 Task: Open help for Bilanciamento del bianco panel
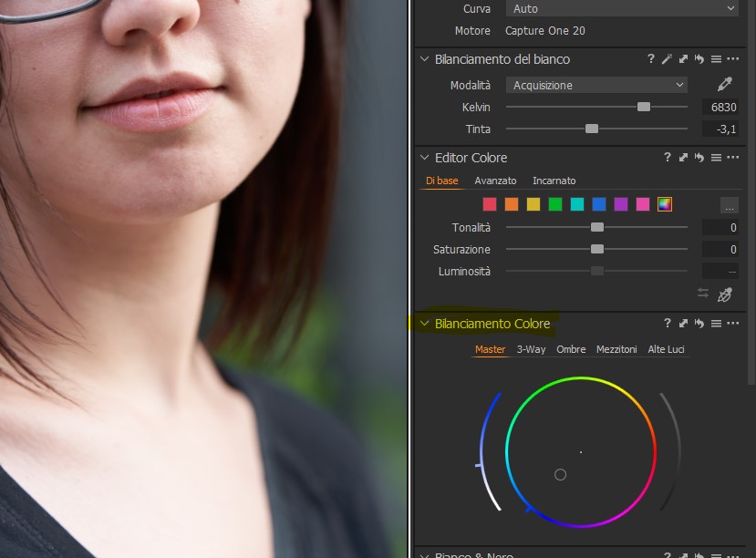(x=651, y=58)
